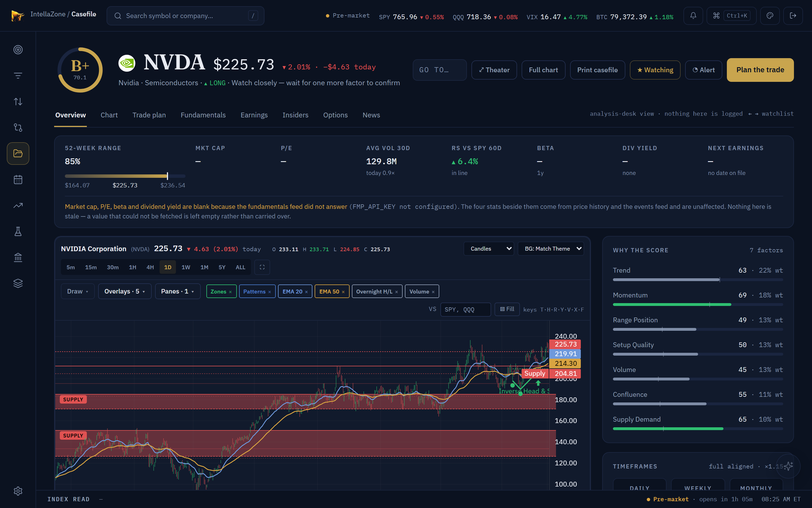812x508 pixels.
Task: Remove the Patterns overlay chip
Action: point(270,292)
